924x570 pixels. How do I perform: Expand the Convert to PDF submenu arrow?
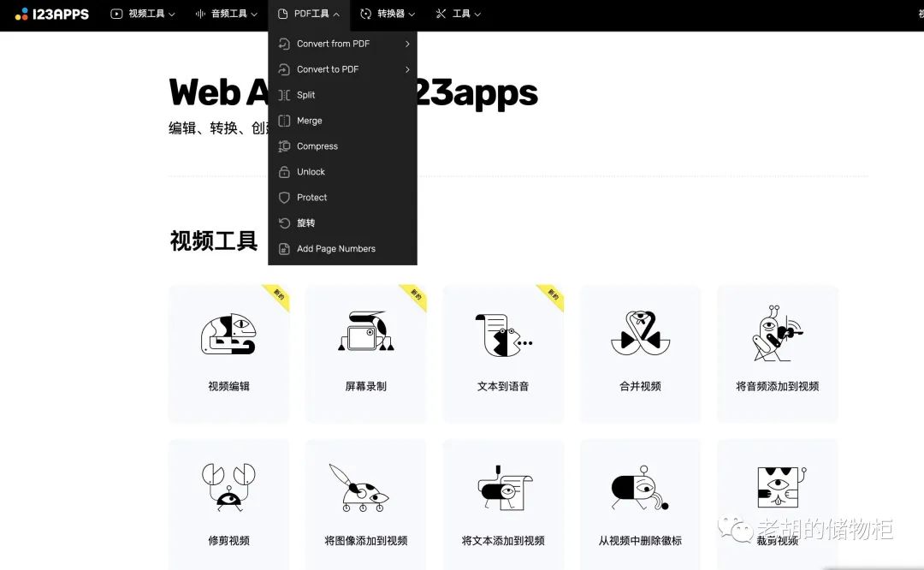pyautogui.click(x=407, y=69)
